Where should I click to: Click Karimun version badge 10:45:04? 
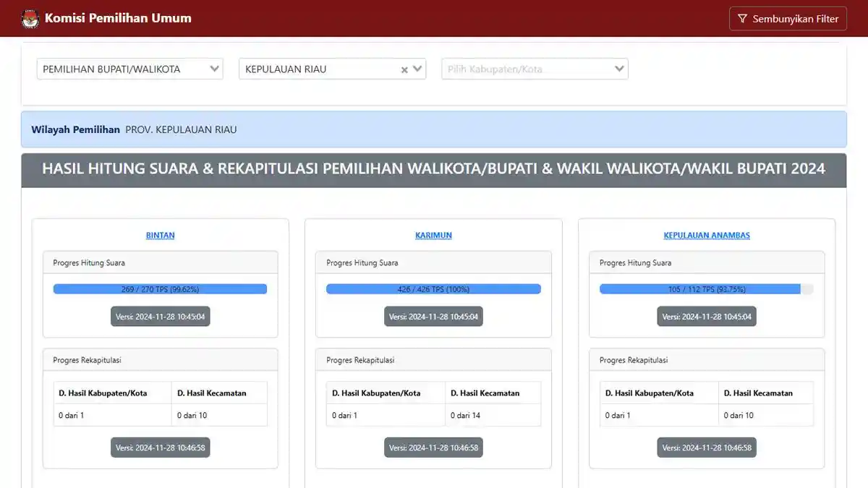coord(433,317)
